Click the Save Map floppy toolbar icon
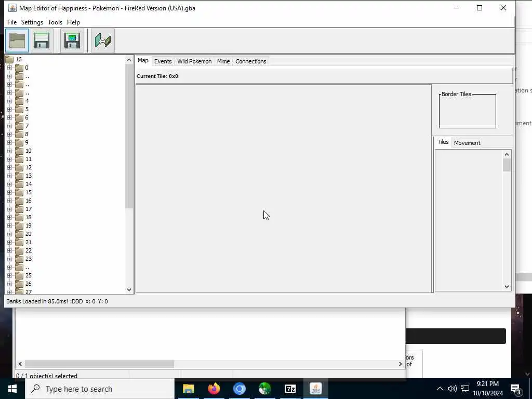This screenshot has width=532, height=399. (72, 41)
